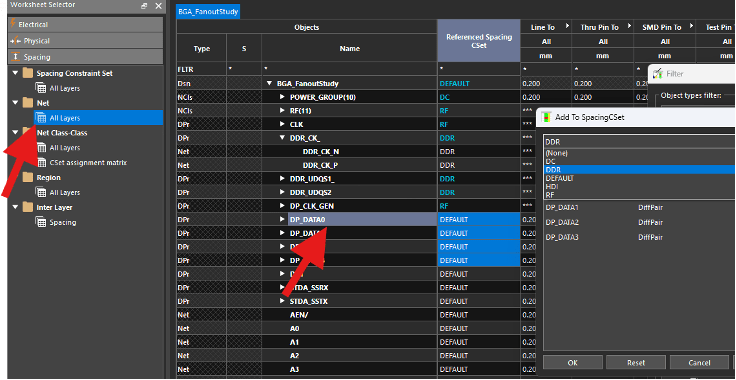Click the Net folder icon
Screen dimensions: 736x380
click(28, 103)
